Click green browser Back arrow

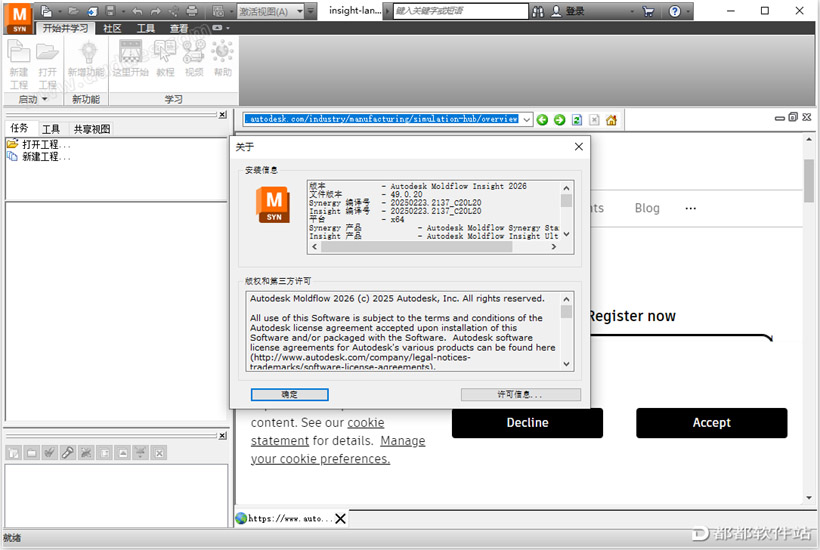tap(542, 120)
